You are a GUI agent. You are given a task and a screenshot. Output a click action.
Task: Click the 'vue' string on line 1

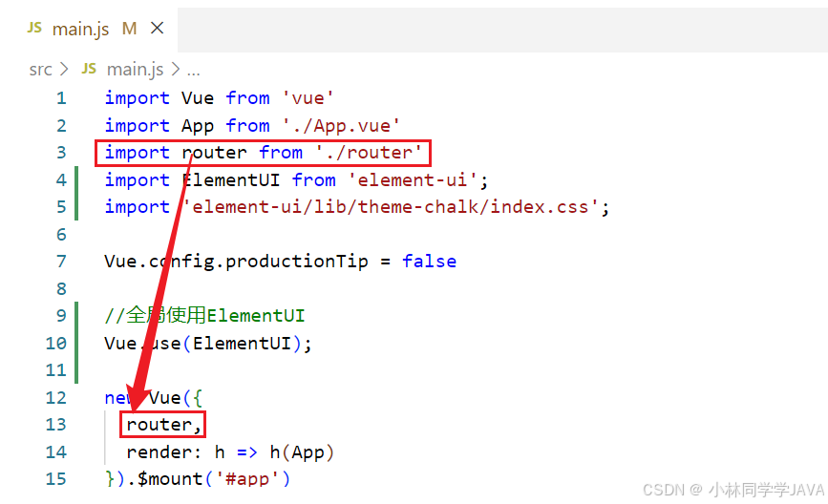pos(308,98)
